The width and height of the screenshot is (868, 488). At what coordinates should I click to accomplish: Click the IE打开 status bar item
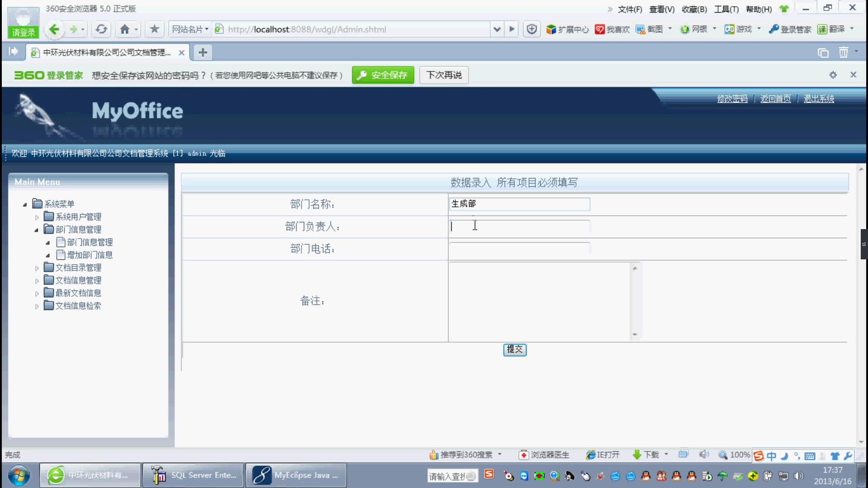[603, 455]
